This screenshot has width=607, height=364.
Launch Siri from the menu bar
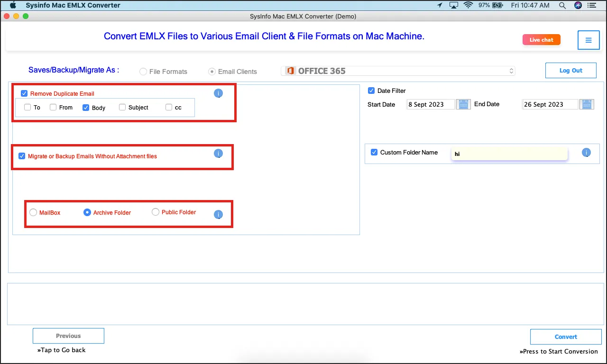578,5
